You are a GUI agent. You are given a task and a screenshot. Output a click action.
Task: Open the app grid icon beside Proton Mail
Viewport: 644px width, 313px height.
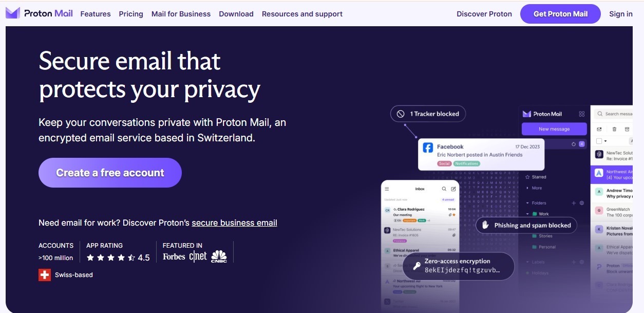(x=582, y=114)
